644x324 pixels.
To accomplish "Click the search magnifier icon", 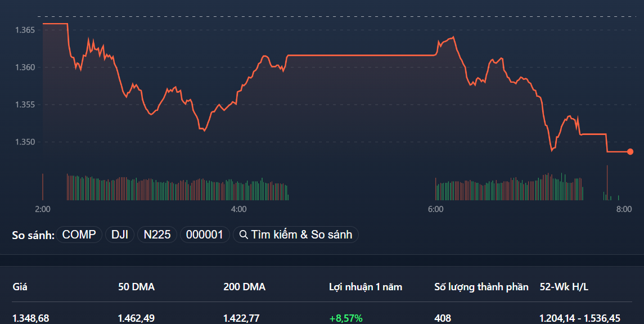I will pos(244,235).
